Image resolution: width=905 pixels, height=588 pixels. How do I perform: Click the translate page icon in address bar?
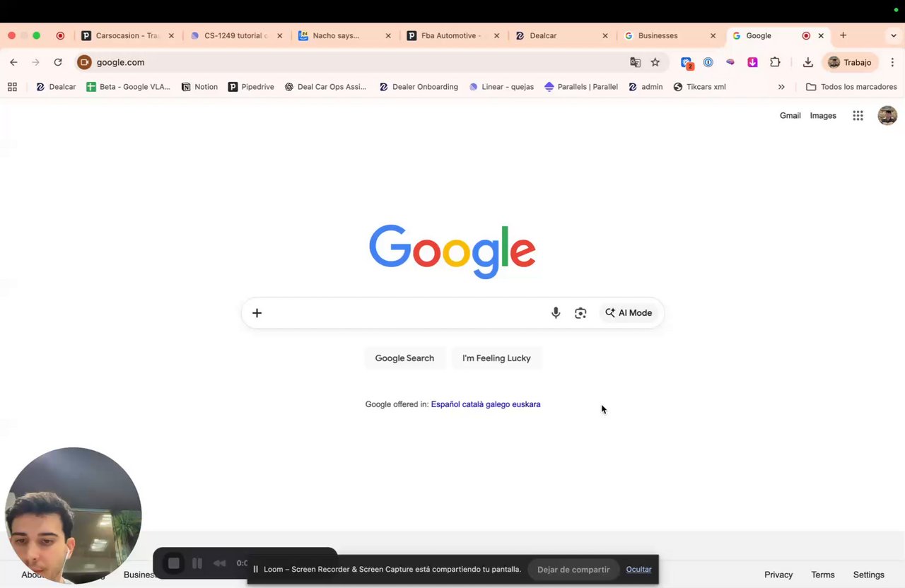click(x=636, y=62)
